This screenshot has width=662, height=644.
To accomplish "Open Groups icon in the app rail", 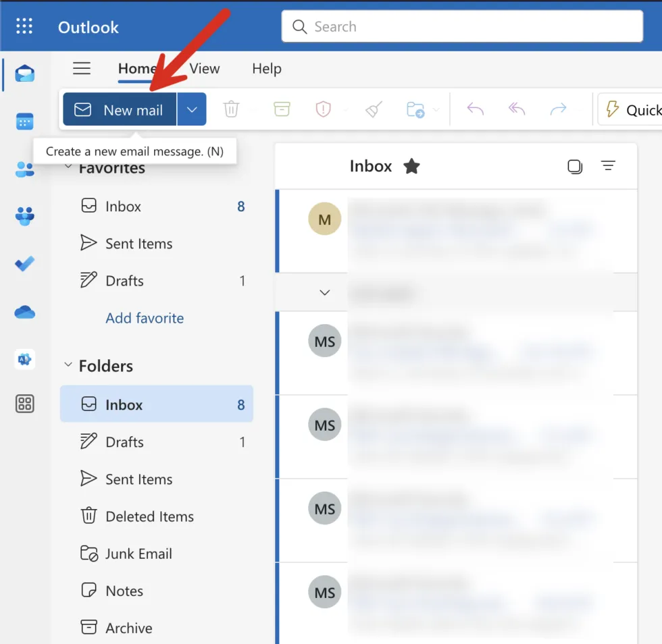I will (24, 216).
